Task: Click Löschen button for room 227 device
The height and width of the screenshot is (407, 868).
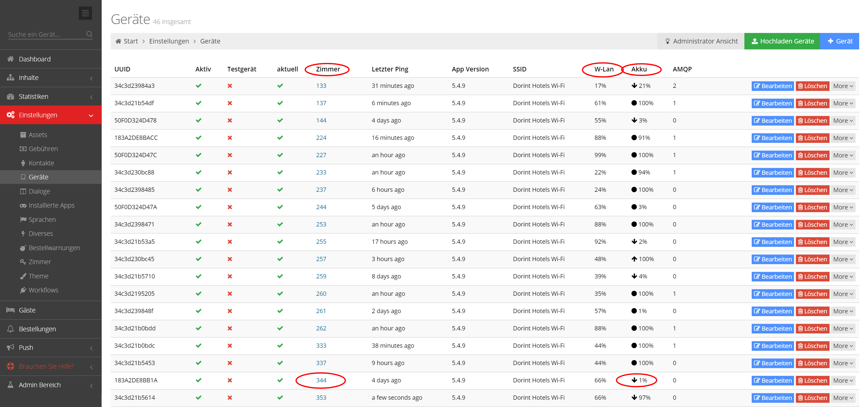Action: pos(812,155)
